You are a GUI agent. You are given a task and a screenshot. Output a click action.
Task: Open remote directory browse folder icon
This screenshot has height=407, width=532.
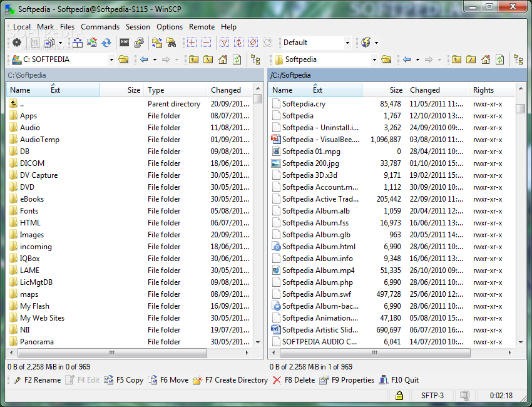386,59
